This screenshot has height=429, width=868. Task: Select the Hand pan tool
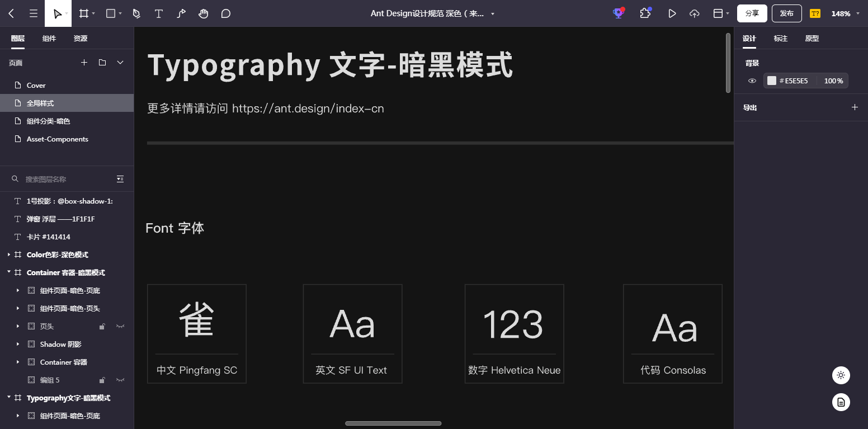click(x=204, y=13)
